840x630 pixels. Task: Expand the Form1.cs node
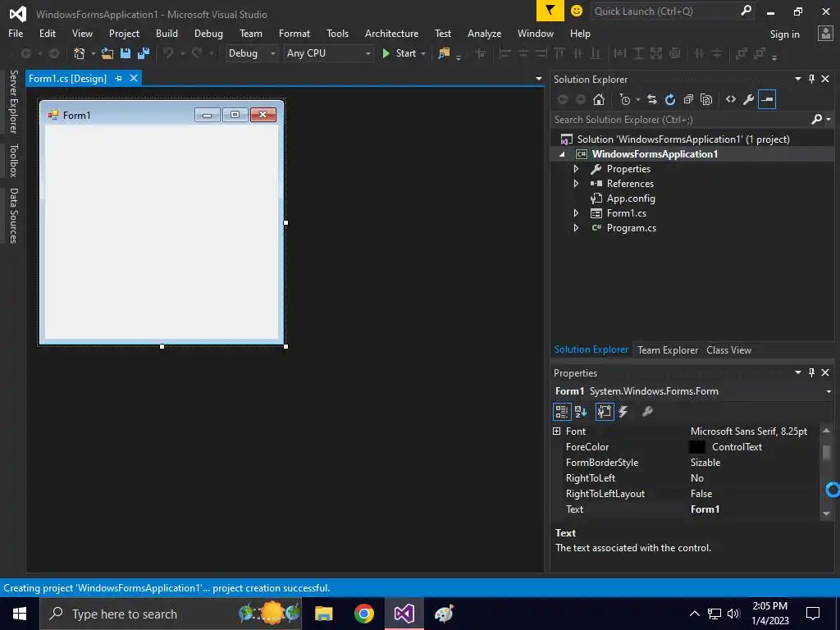pyautogui.click(x=576, y=213)
